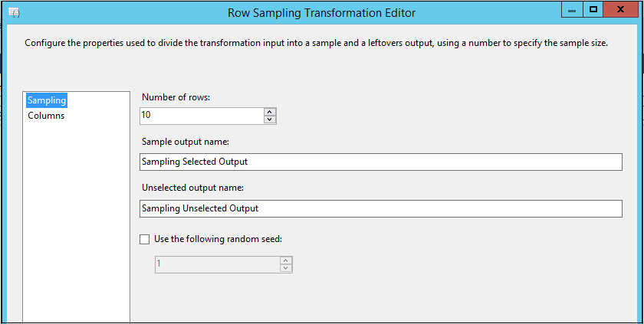This screenshot has height=324, width=644.
Task: Click the random seed up arrow
Action: pyautogui.click(x=286, y=260)
